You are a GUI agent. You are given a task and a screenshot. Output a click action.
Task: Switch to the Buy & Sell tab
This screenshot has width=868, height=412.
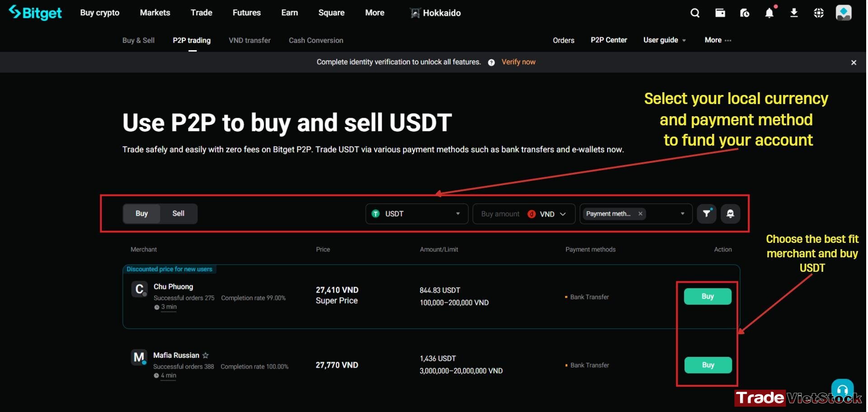click(138, 40)
